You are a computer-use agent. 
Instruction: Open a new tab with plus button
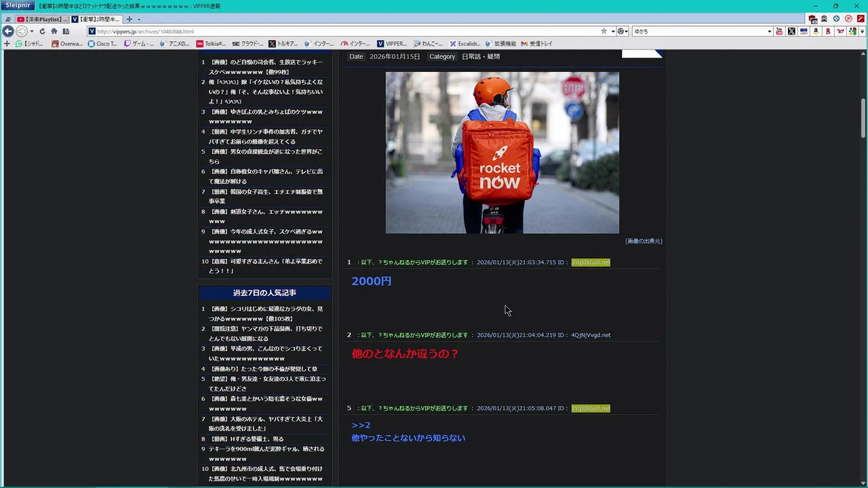(130, 19)
